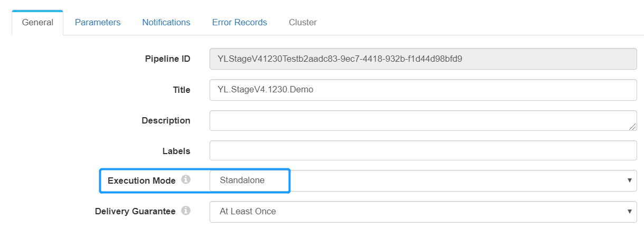Click the Delivery Guarantee info icon

click(x=186, y=211)
